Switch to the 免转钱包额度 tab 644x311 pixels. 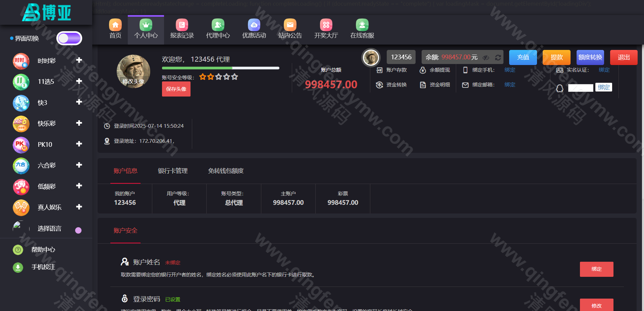pos(226,171)
